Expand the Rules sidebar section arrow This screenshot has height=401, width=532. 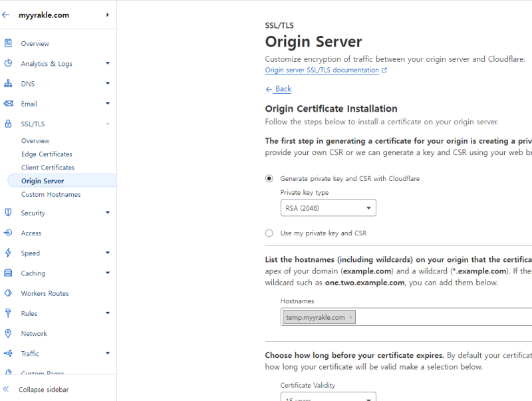[107, 313]
